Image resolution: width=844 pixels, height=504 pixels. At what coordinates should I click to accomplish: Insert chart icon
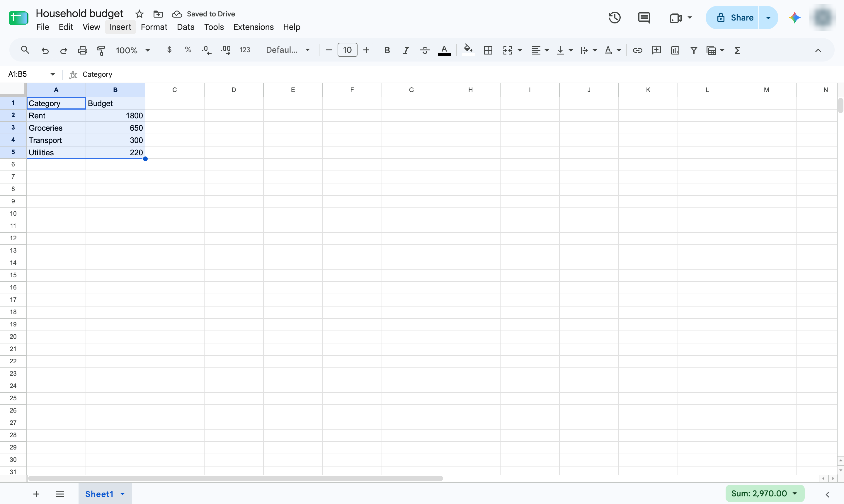[675, 50]
